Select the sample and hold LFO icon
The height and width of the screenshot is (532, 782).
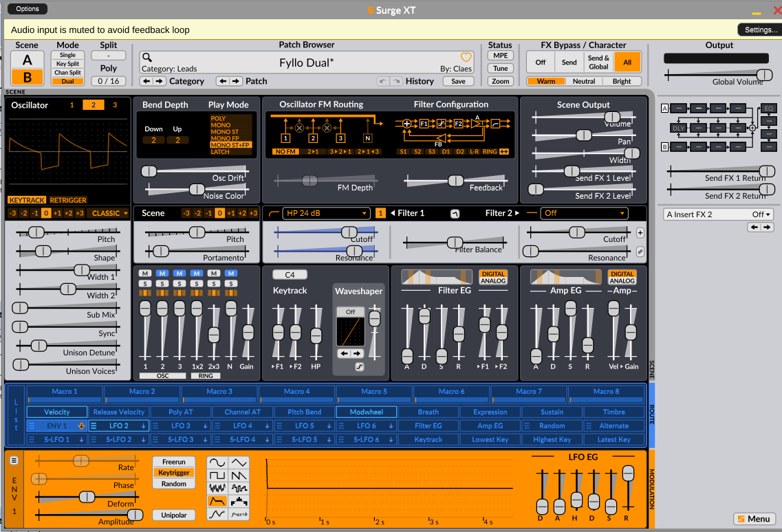click(x=239, y=488)
